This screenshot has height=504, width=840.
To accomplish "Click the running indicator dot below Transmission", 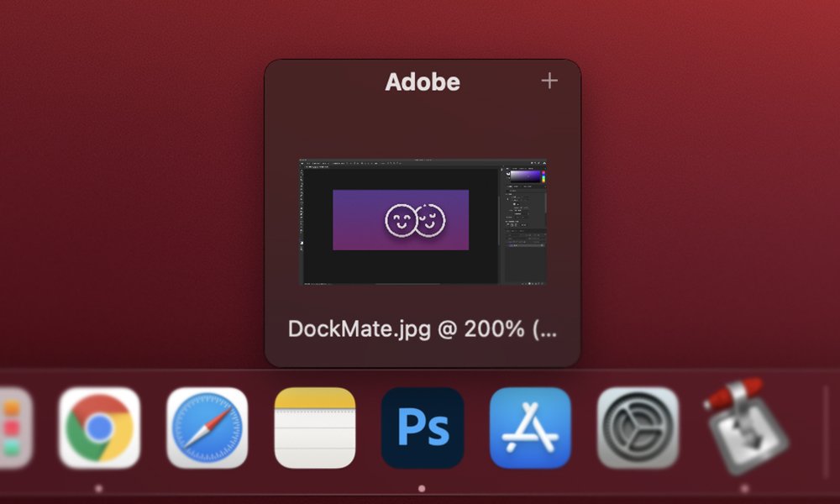I will [x=745, y=488].
